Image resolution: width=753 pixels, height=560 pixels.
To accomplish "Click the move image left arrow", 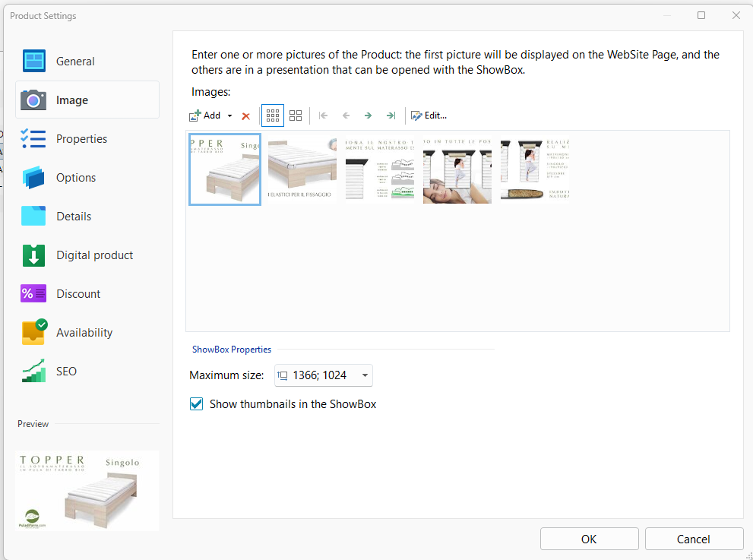I will click(x=346, y=115).
